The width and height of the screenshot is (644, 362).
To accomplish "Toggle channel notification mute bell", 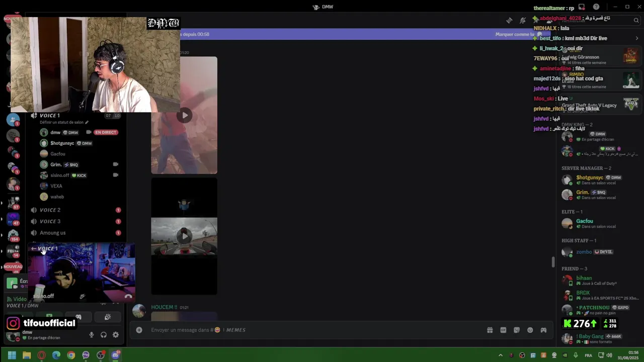I will click(x=523, y=21).
